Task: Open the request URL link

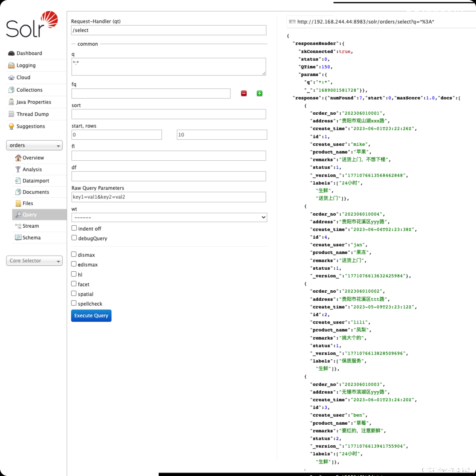Action: point(366,21)
